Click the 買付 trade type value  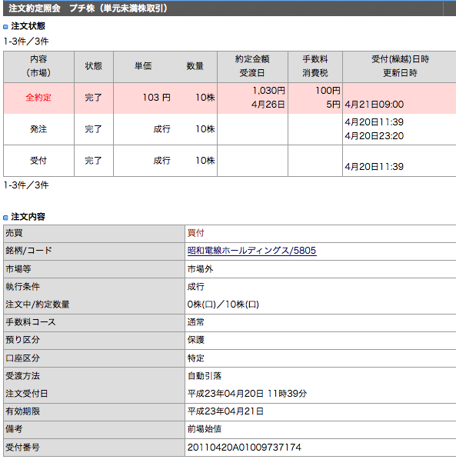pyautogui.click(x=196, y=233)
